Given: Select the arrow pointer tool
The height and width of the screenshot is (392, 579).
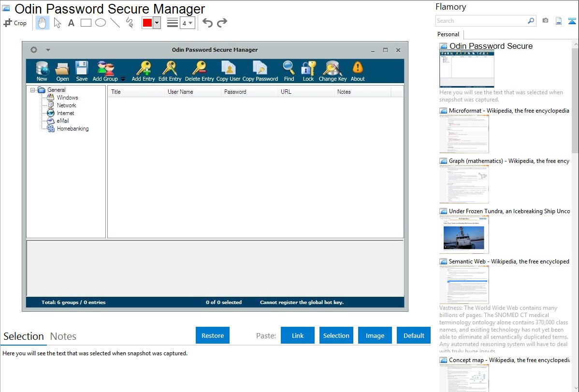Looking at the screenshot, I should click(x=57, y=23).
